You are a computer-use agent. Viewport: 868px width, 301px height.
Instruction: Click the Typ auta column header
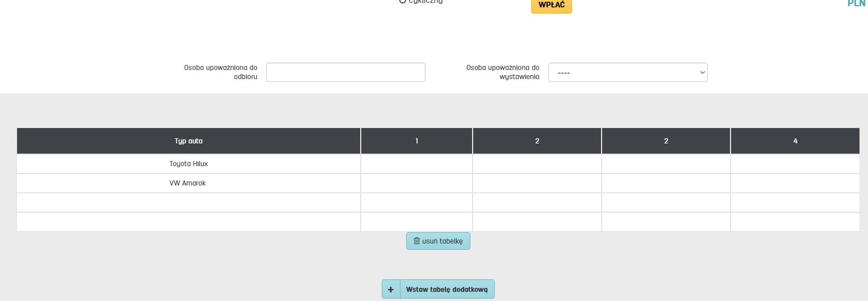click(189, 141)
